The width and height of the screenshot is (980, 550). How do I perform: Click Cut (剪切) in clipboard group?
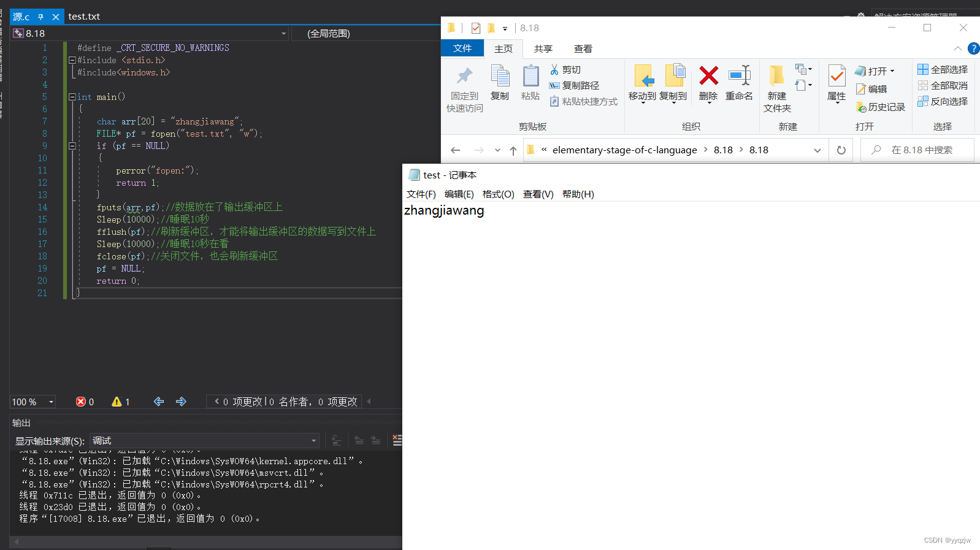tap(565, 70)
